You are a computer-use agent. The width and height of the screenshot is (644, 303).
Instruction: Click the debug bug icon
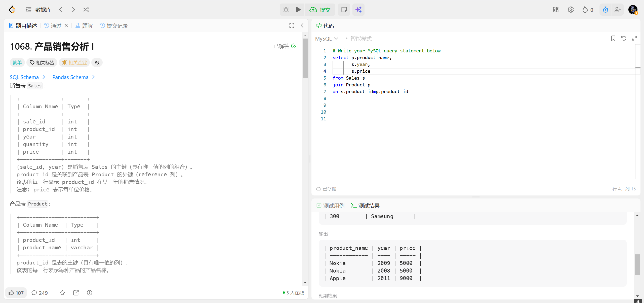(x=286, y=10)
